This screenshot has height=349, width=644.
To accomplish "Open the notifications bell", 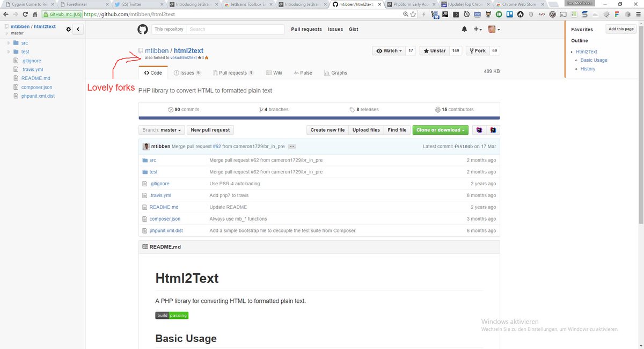I will click(464, 29).
